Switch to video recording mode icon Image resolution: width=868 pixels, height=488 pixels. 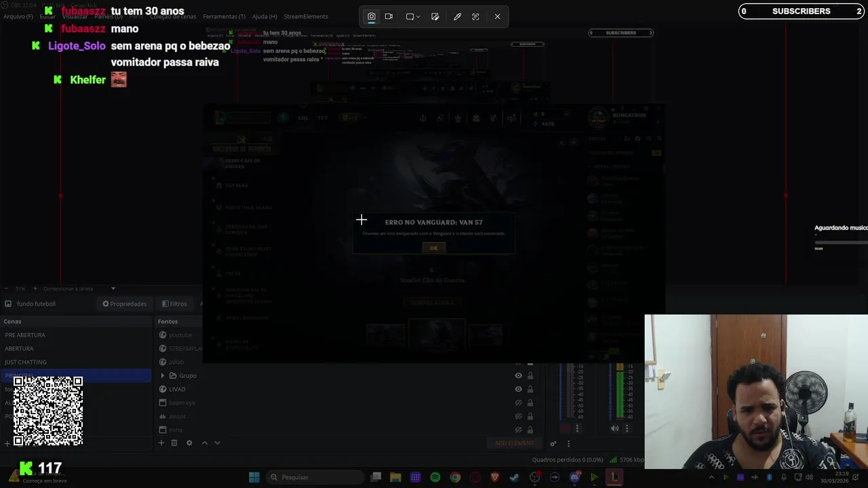389,16
